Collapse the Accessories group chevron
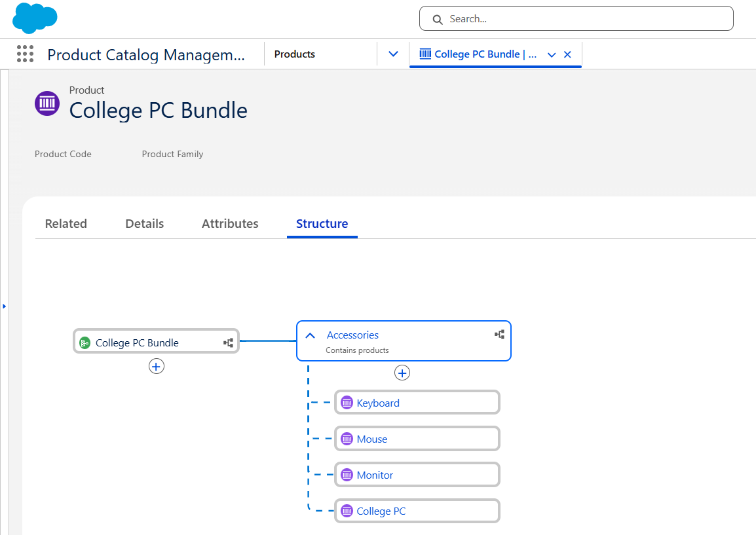Screen dimensions: 756x535 [311, 335]
